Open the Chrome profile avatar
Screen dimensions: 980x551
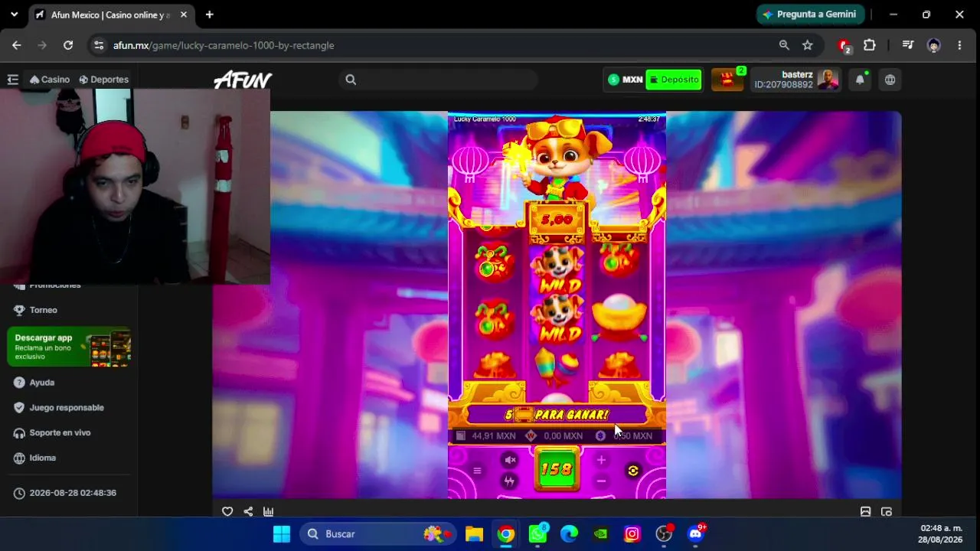[x=933, y=45]
